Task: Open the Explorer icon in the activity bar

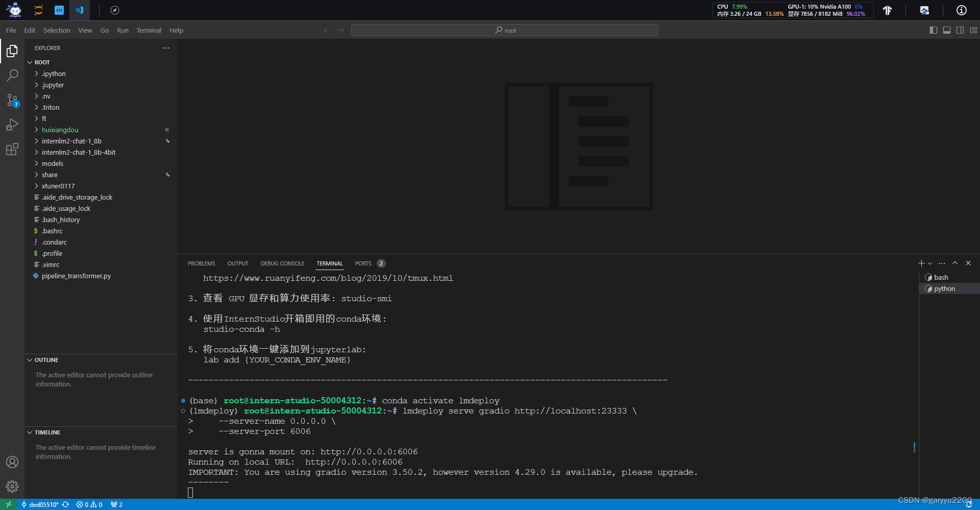Action: [12, 51]
